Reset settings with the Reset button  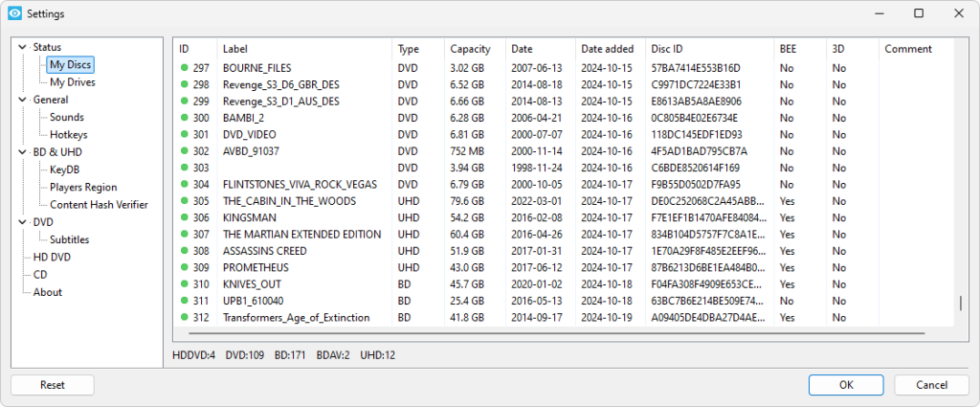[x=53, y=385]
